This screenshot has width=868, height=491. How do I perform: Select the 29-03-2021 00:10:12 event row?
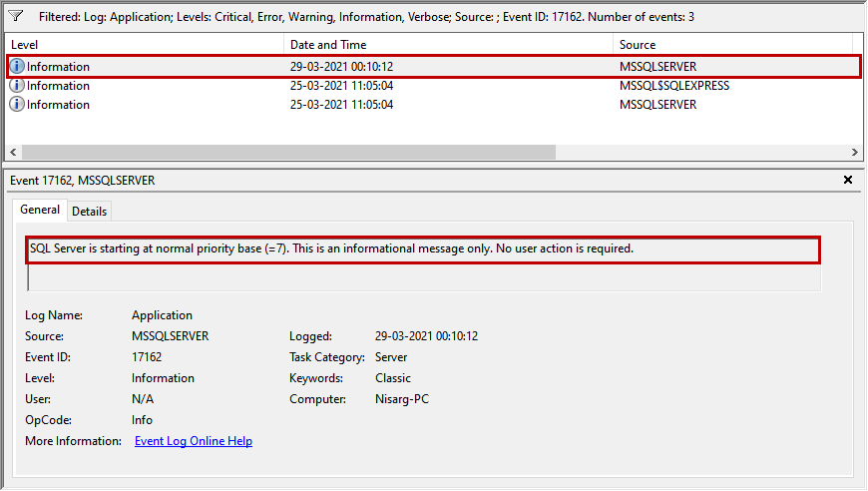pyautogui.click(x=399, y=67)
